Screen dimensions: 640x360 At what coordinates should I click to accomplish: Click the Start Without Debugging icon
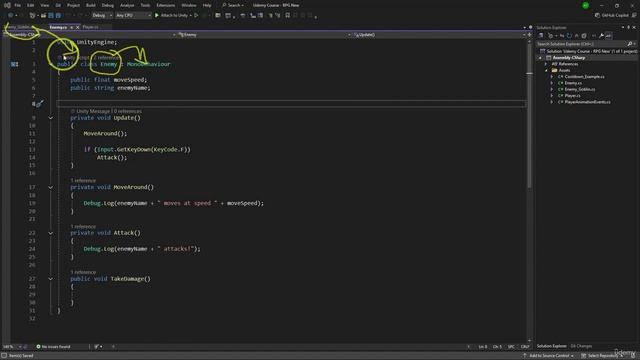[196, 16]
